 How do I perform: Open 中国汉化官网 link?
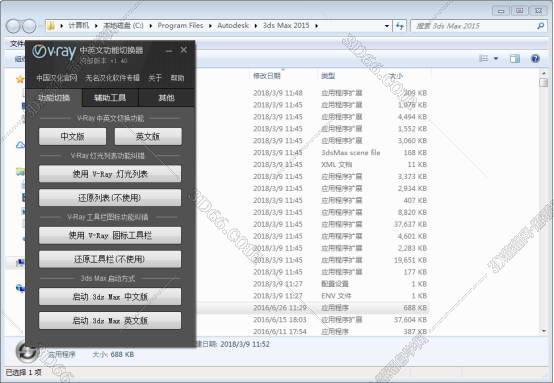click(x=57, y=78)
